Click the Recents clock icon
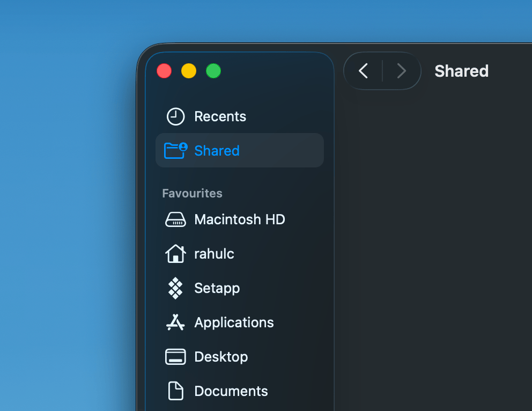Screen dimensions: 532x411 [175, 116]
